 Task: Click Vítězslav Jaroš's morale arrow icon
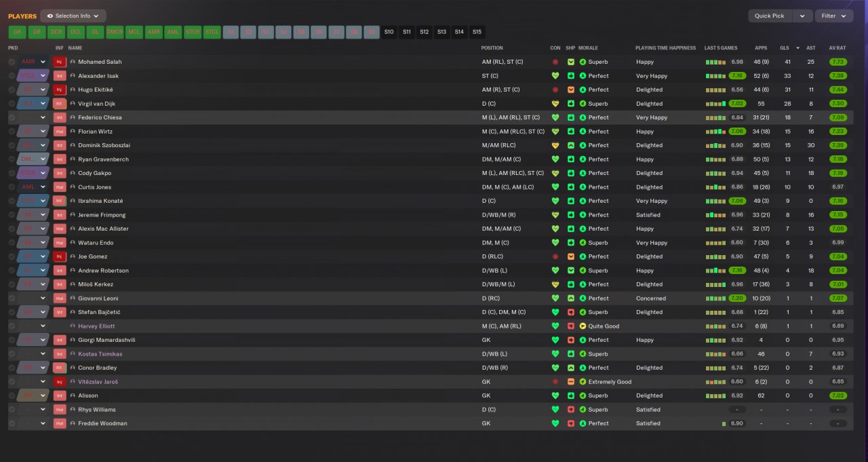click(x=583, y=382)
